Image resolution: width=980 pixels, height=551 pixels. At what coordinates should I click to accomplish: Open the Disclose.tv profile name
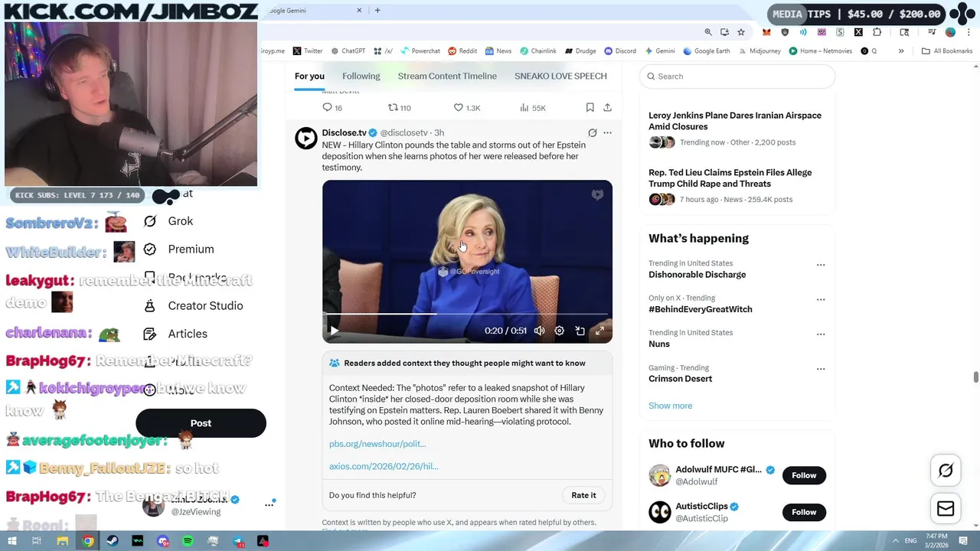(344, 132)
